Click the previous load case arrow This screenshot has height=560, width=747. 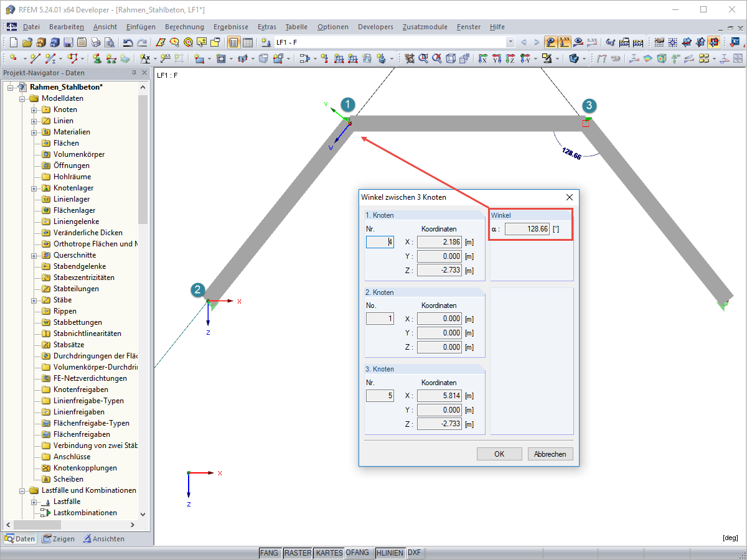point(523,42)
